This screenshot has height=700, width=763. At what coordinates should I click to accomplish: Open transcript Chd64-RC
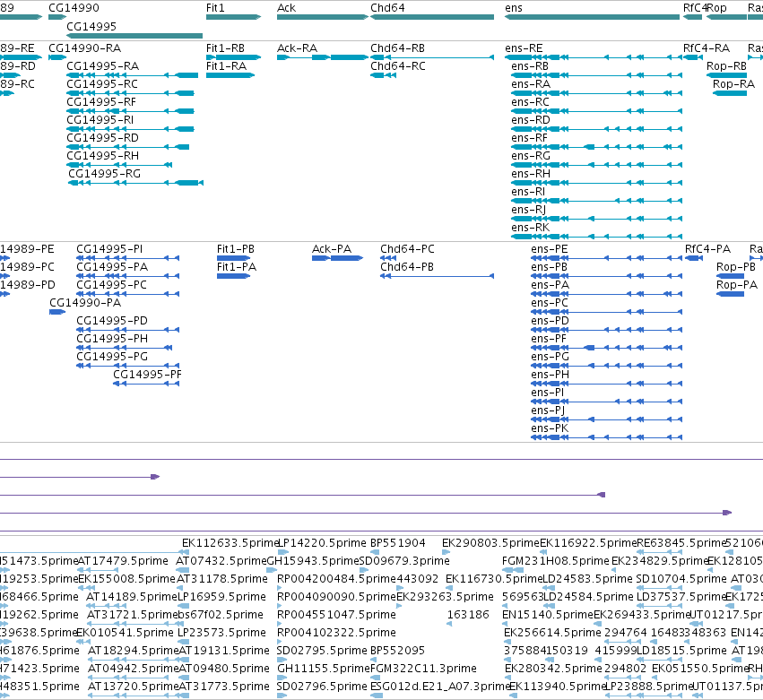(397, 66)
